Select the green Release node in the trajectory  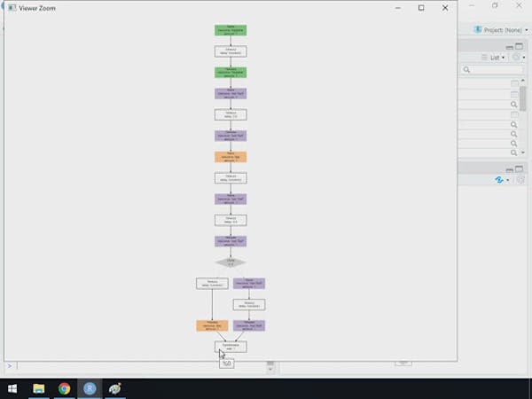[x=231, y=73]
